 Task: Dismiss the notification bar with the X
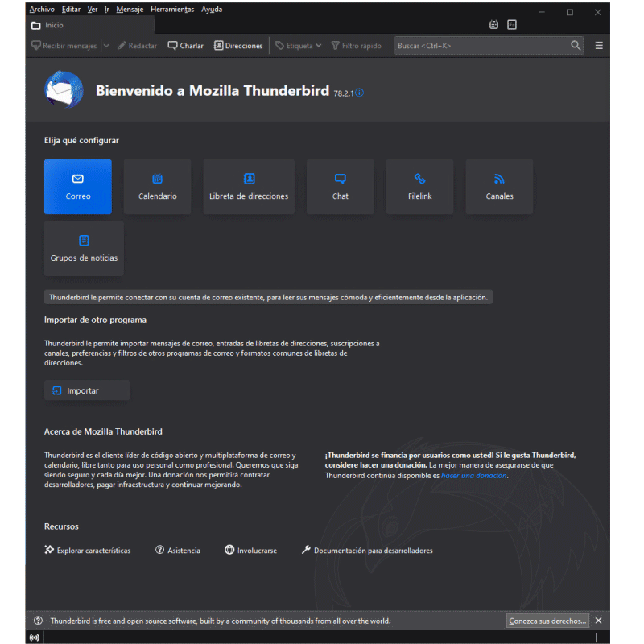tap(598, 621)
